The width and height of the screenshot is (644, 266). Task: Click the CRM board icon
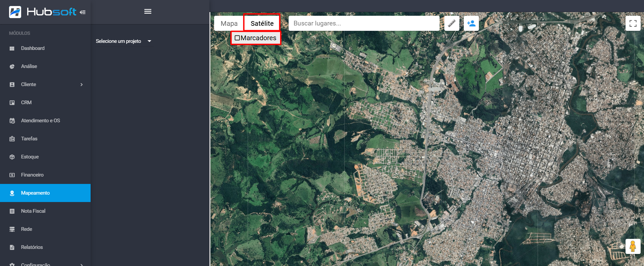pyautogui.click(x=12, y=103)
